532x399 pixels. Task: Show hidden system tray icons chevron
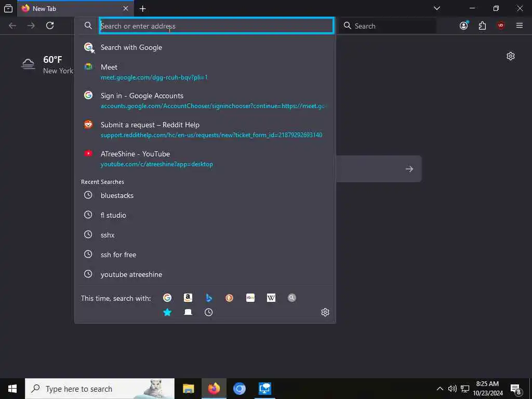pos(440,389)
